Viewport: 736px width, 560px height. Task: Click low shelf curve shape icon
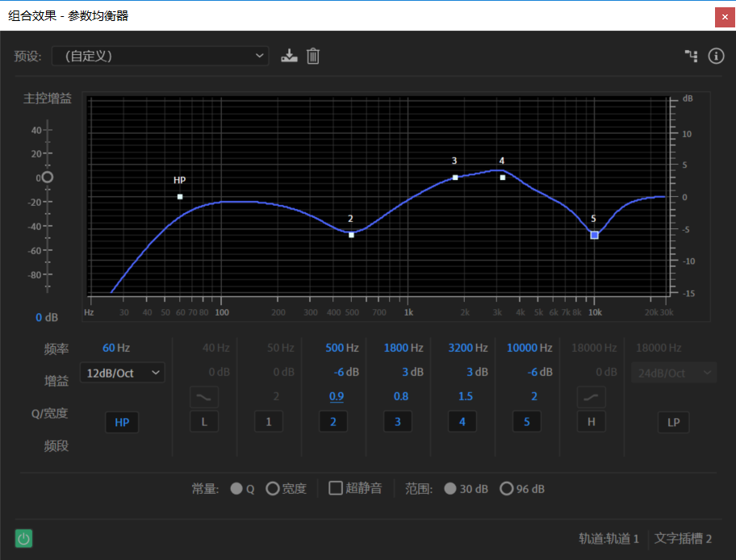click(x=203, y=397)
